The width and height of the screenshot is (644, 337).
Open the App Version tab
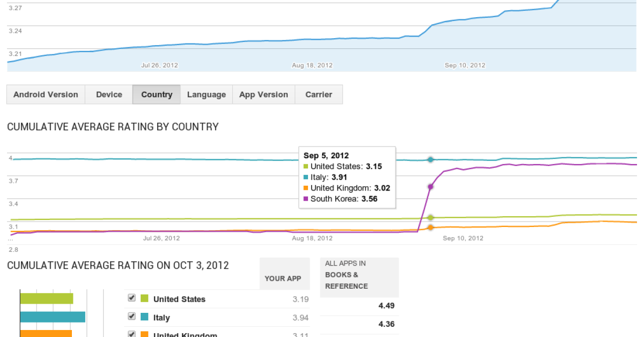[264, 94]
